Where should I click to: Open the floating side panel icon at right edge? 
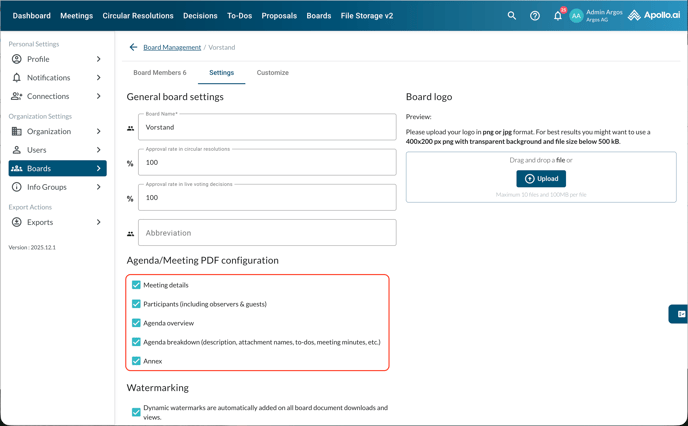click(x=679, y=314)
